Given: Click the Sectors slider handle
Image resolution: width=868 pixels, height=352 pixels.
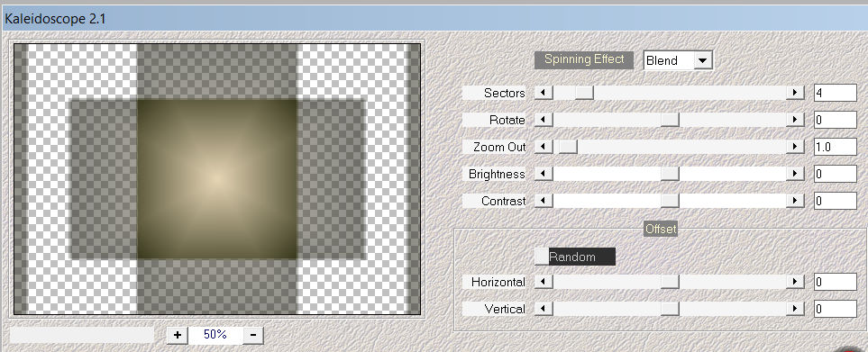Looking at the screenshot, I should [584, 93].
